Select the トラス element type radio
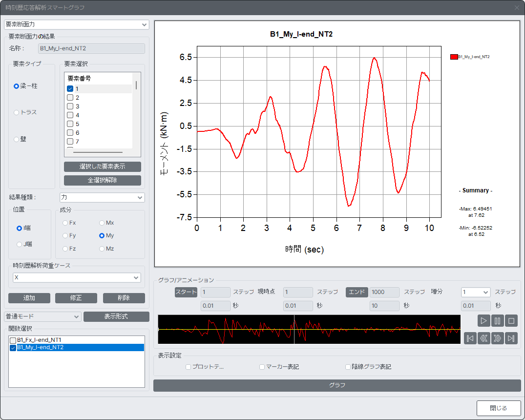 [x=16, y=112]
